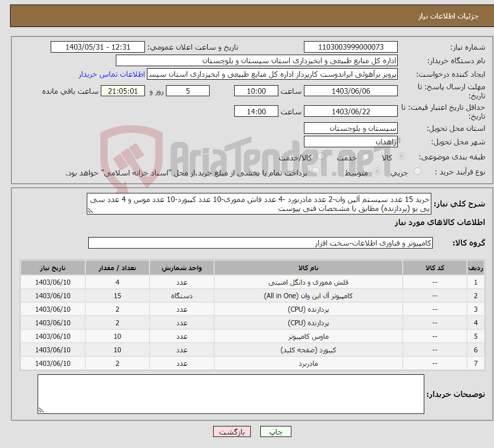Click the request creator name field

(272, 74)
